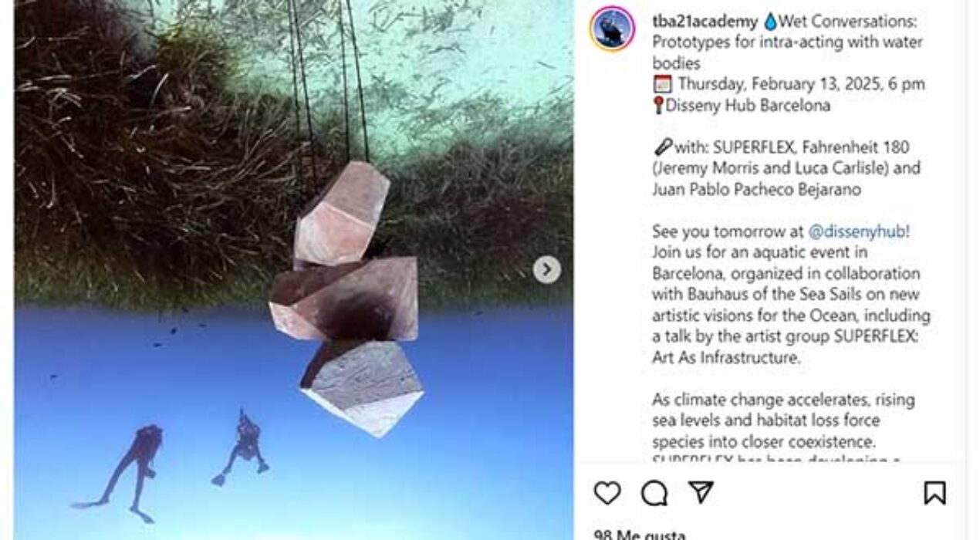Like the post with the heart icon
Image resolution: width=980 pixels, height=540 pixels.
pyautogui.click(x=607, y=493)
